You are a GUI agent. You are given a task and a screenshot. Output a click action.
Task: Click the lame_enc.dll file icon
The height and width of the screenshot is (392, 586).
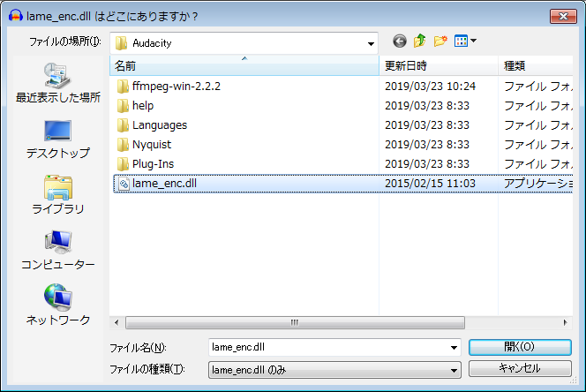pos(124,184)
